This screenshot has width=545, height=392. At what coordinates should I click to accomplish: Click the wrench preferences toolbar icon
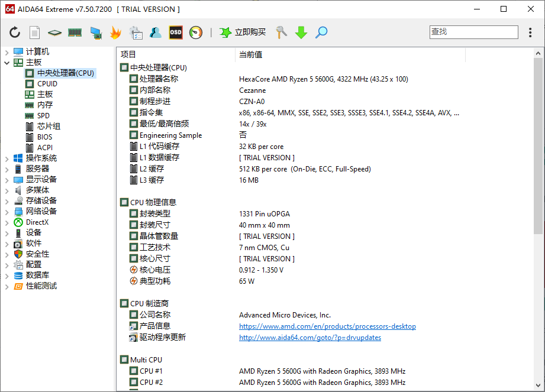(x=281, y=33)
